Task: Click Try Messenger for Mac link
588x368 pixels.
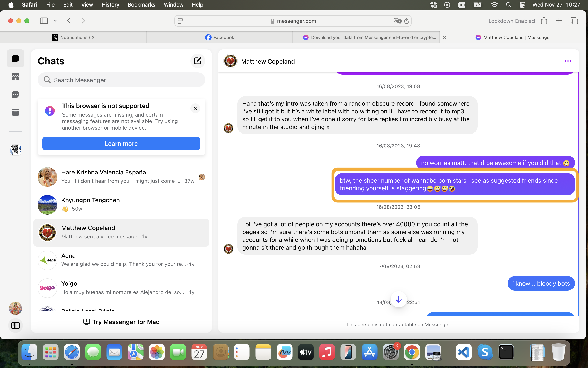Action: point(121,322)
